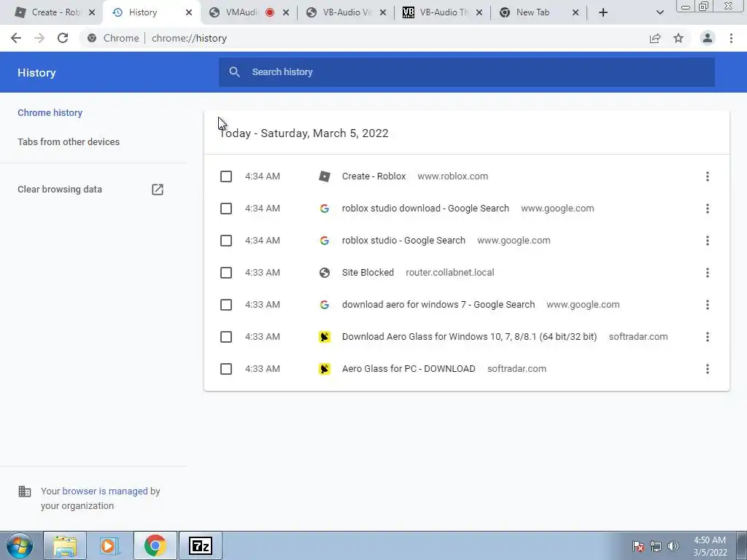Click the managed-browser building icon
Image resolution: width=747 pixels, height=560 pixels.
(24, 491)
